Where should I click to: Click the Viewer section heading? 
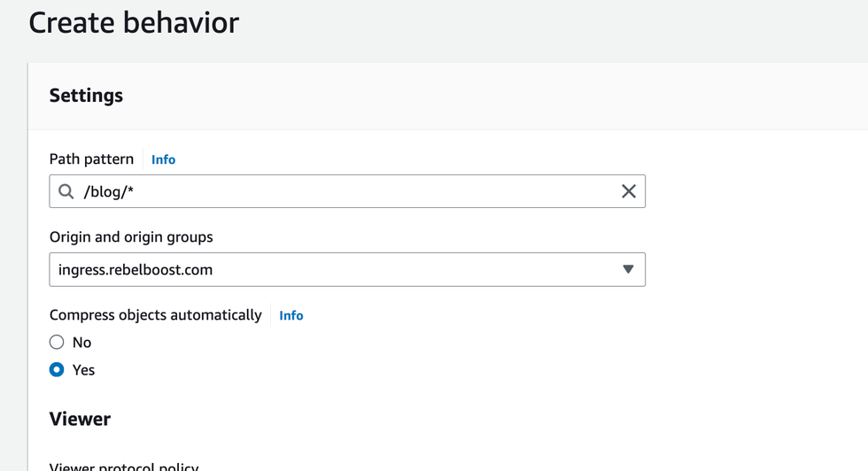(x=80, y=419)
